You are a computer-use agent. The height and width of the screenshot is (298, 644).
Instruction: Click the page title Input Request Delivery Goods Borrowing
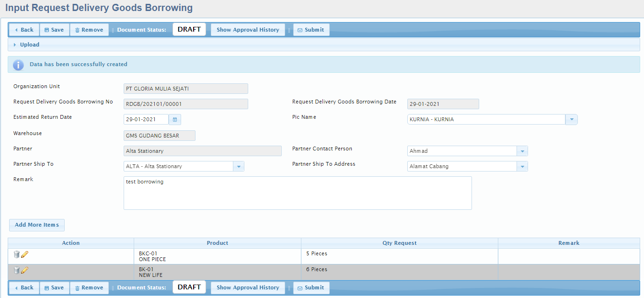pyautogui.click(x=99, y=8)
